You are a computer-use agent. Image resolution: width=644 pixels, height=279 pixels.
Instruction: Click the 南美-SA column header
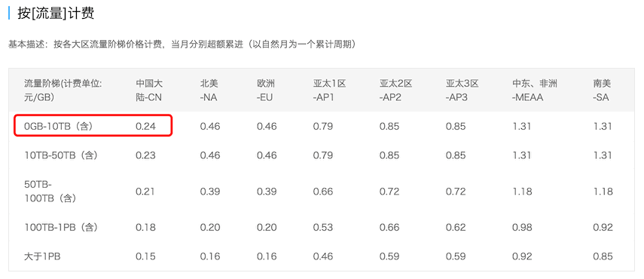coord(602,90)
